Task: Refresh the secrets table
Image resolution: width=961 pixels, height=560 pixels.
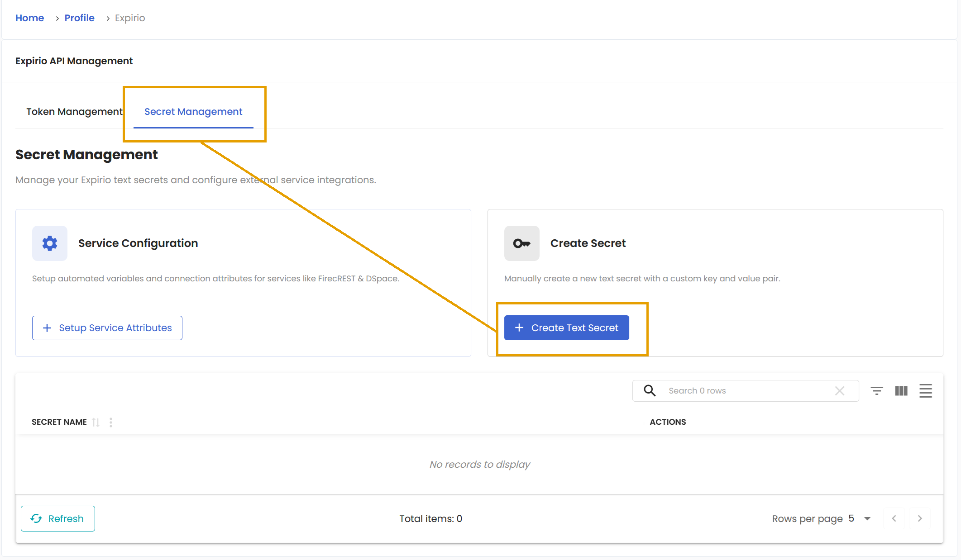Action: pyautogui.click(x=58, y=518)
